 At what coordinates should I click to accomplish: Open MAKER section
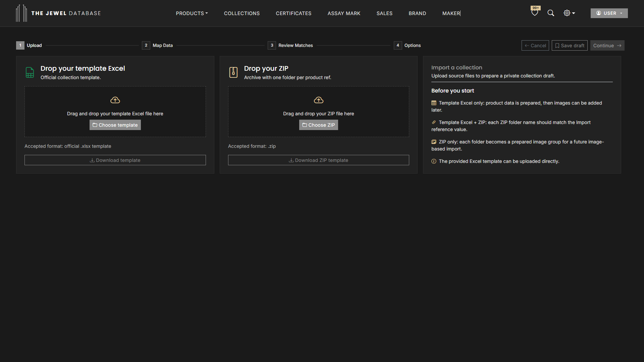point(451,13)
